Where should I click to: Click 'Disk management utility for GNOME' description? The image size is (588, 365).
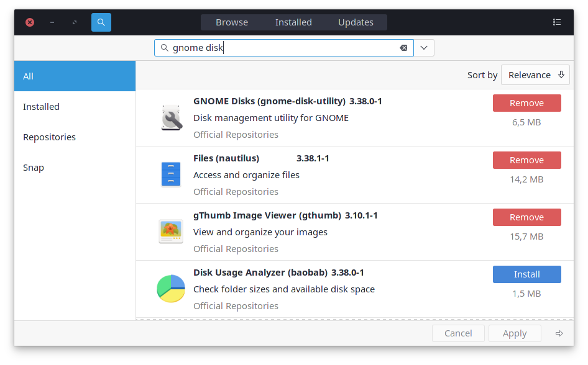(x=271, y=118)
